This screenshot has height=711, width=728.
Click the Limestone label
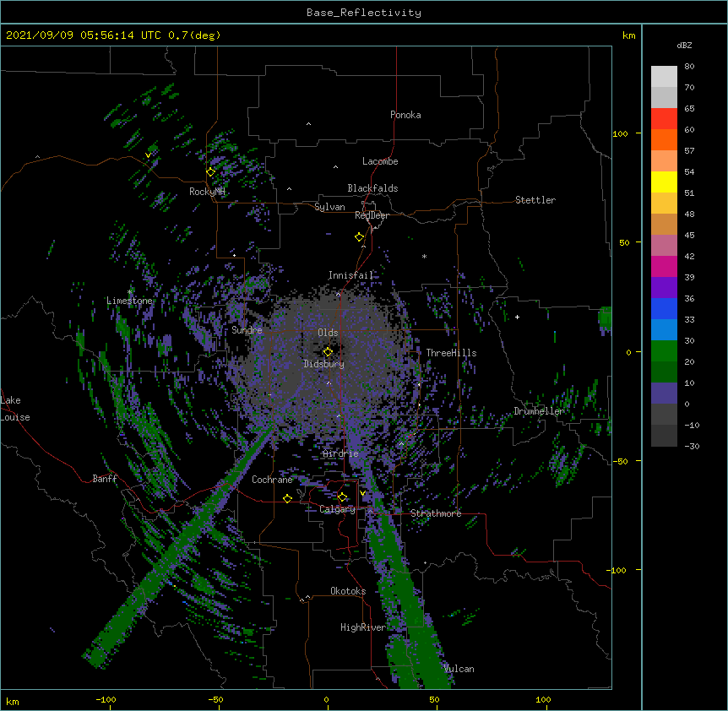129,301
